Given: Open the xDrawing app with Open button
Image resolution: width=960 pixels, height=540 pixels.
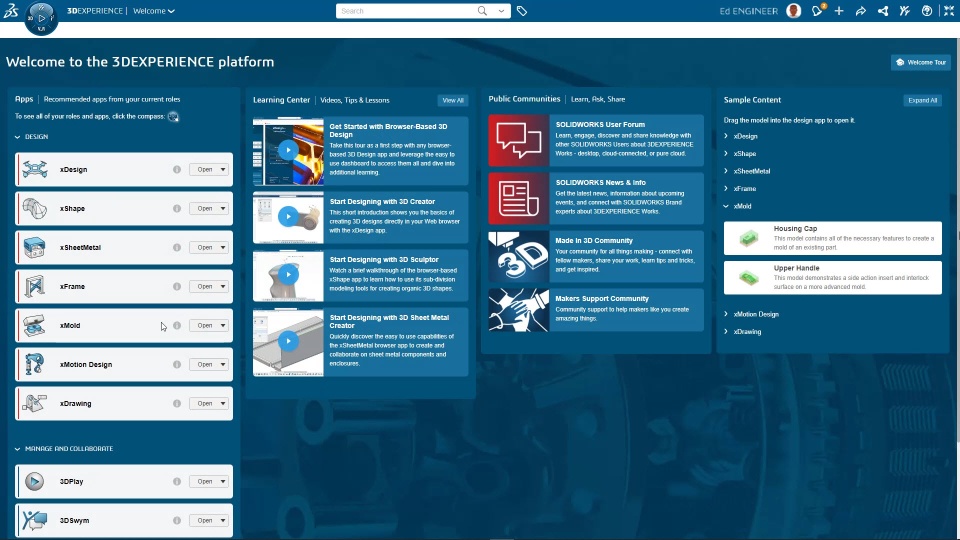Looking at the screenshot, I should point(204,403).
